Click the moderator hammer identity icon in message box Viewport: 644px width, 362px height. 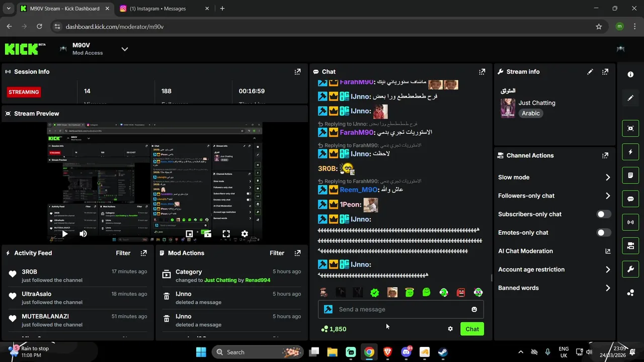click(329, 309)
